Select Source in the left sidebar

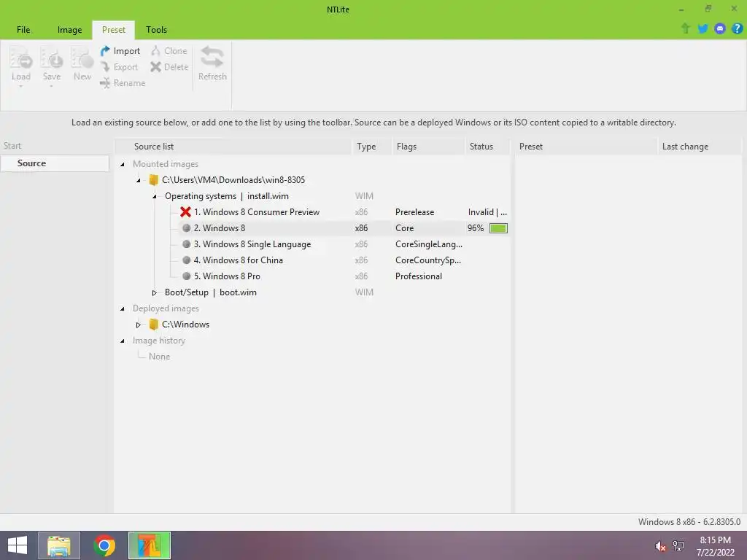[x=55, y=163]
